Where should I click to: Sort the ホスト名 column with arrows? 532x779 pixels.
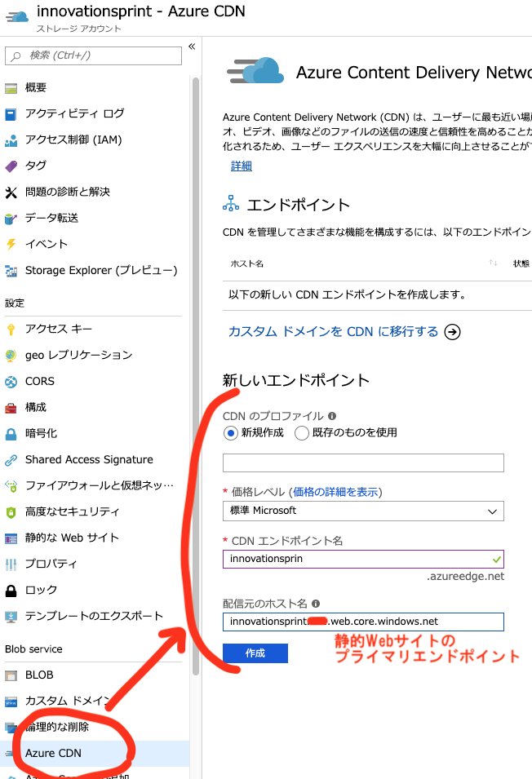[x=493, y=263]
